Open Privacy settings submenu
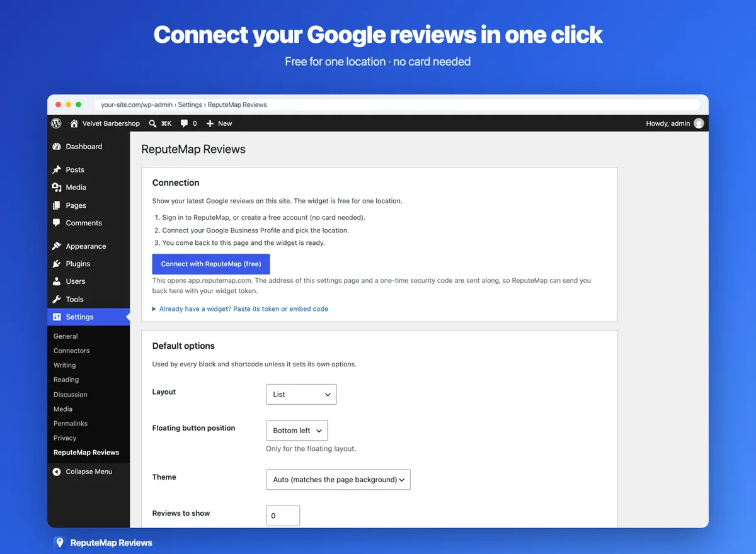 pyautogui.click(x=65, y=438)
